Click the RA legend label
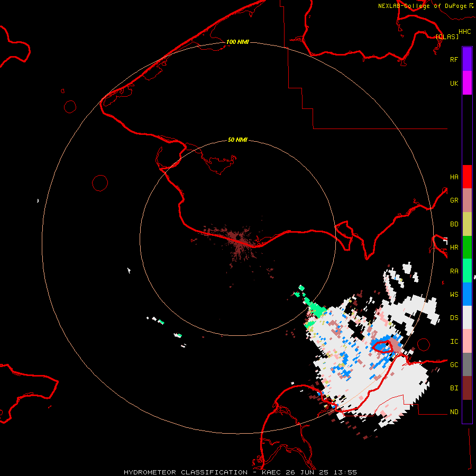 pos(454,271)
